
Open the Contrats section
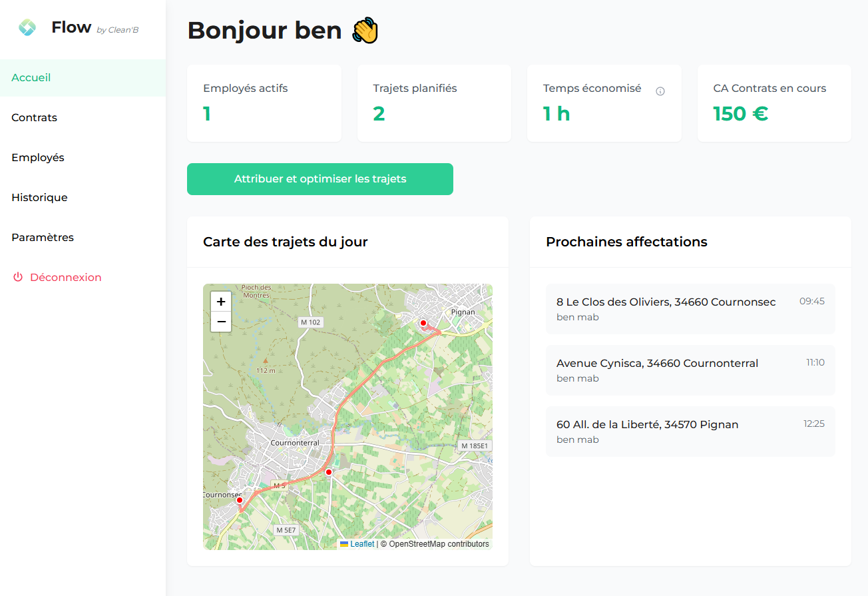pos(33,117)
